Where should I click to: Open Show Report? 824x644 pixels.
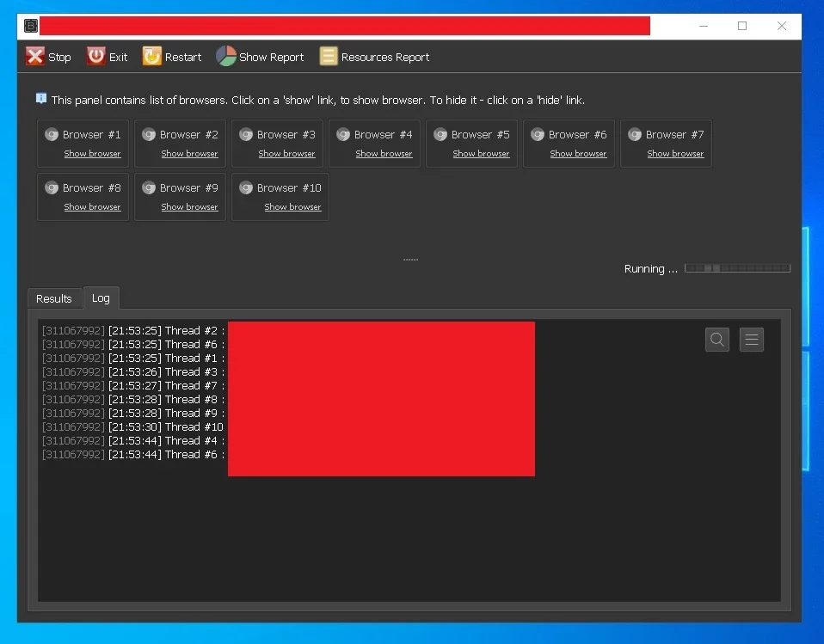pos(260,57)
